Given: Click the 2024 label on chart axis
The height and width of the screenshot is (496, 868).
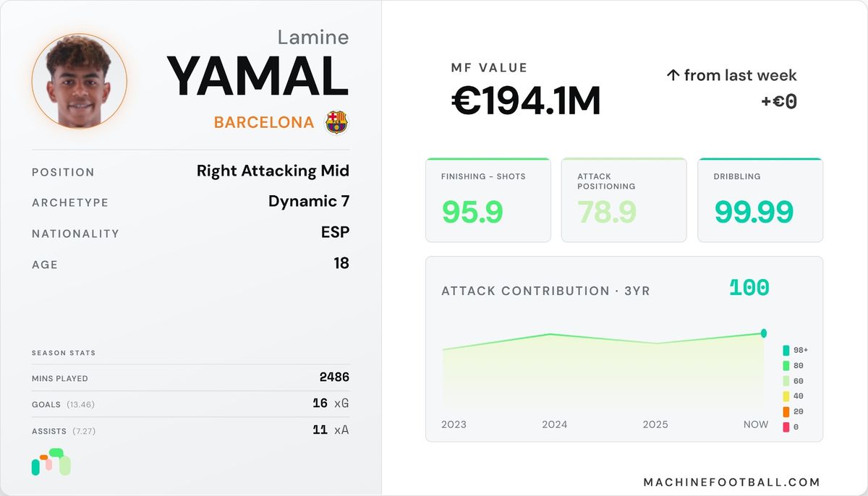Looking at the screenshot, I should (555, 424).
